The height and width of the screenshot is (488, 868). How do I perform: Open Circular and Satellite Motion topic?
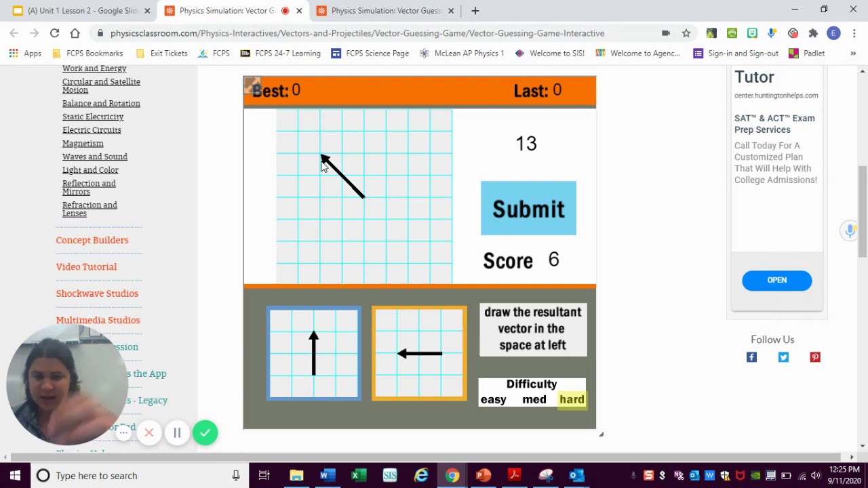pyautogui.click(x=101, y=85)
